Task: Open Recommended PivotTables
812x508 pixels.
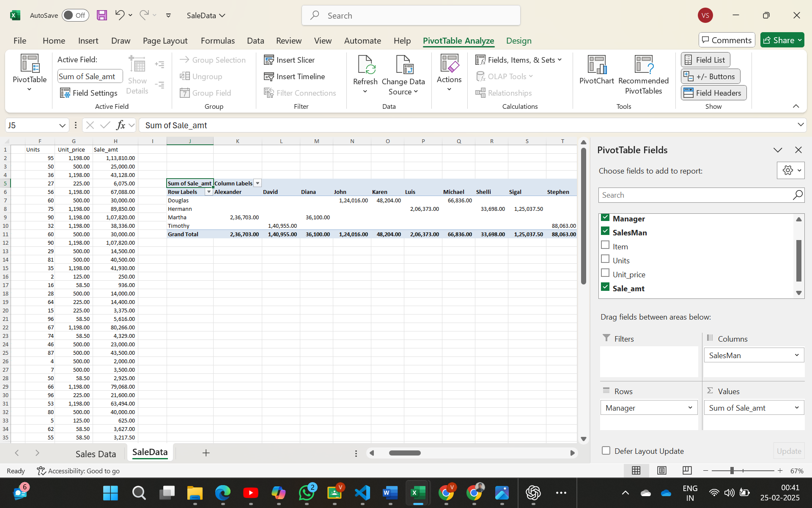Action: tap(643, 74)
